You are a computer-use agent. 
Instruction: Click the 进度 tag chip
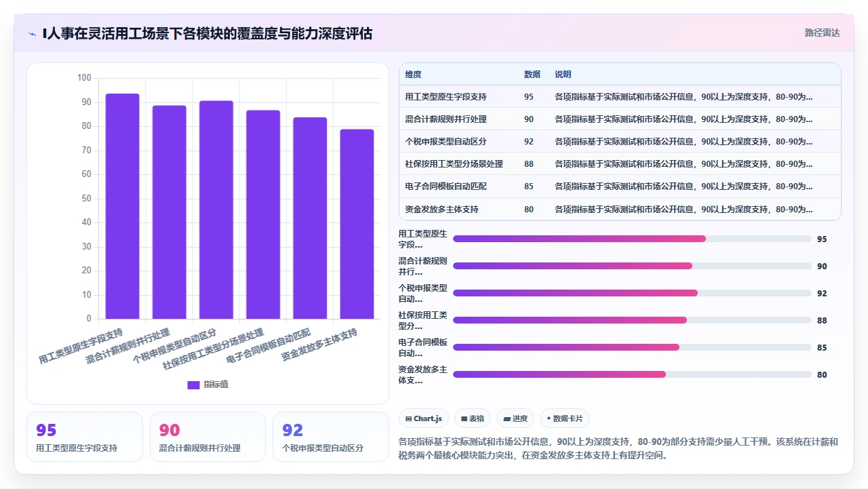point(515,418)
